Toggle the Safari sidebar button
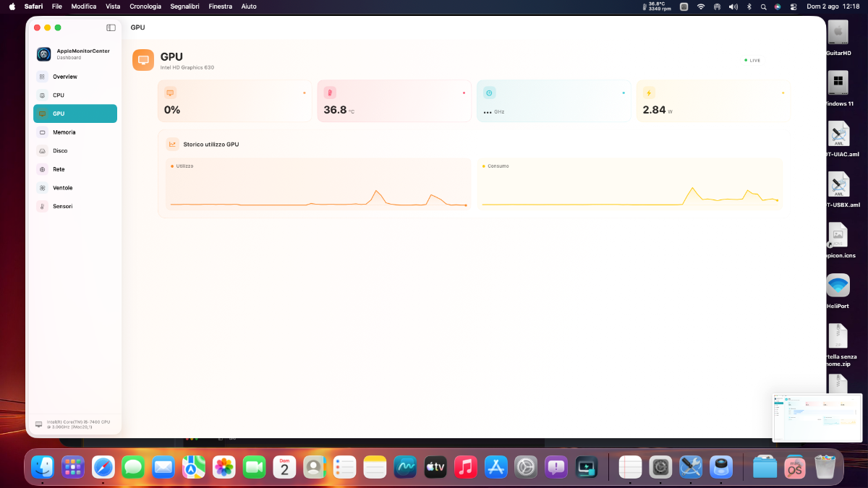 pyautogui.click(x=111, y=27)
